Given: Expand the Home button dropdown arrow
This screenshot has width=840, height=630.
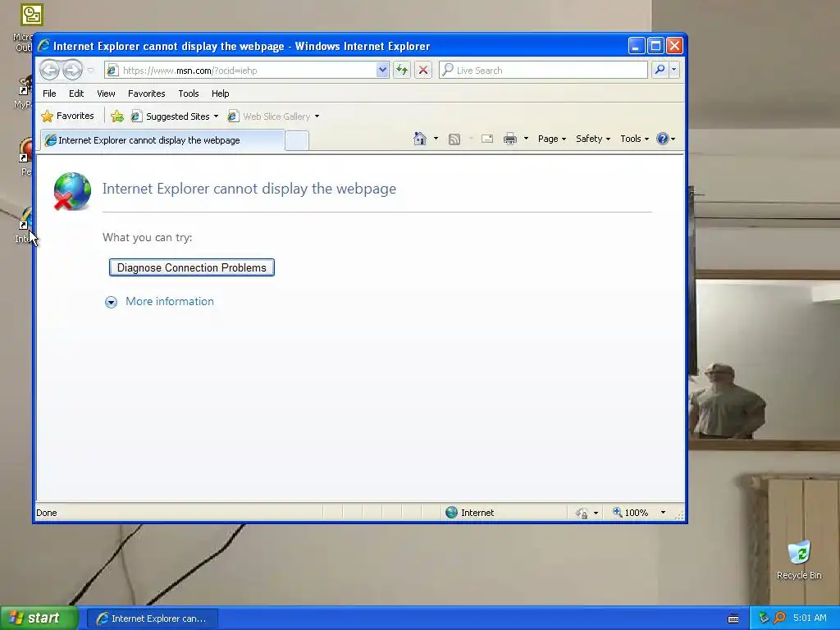Looking at the screenshot, I should tap(436, 139).
